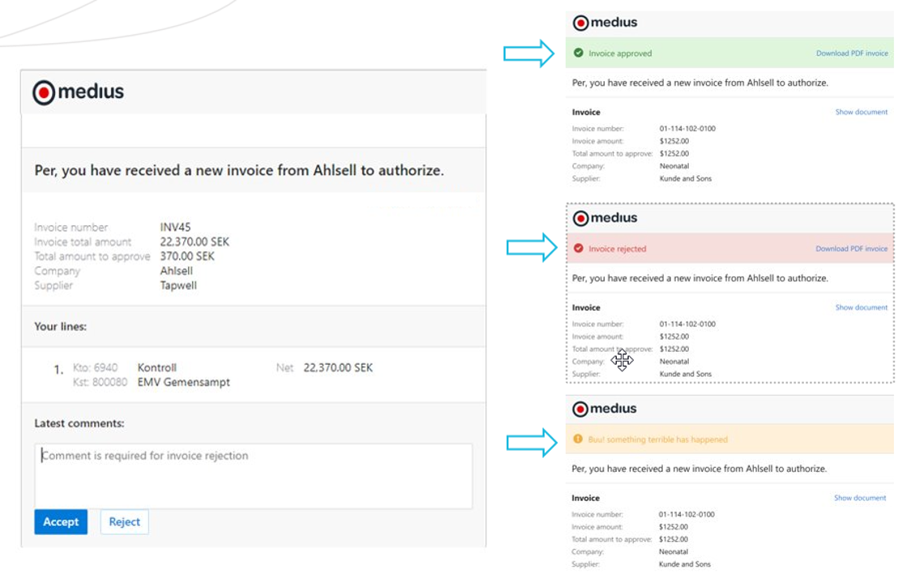The width and height of the screenshot is (924, 587).
Task: Click the Invoice approved status text
Action: tap(620, 53)
